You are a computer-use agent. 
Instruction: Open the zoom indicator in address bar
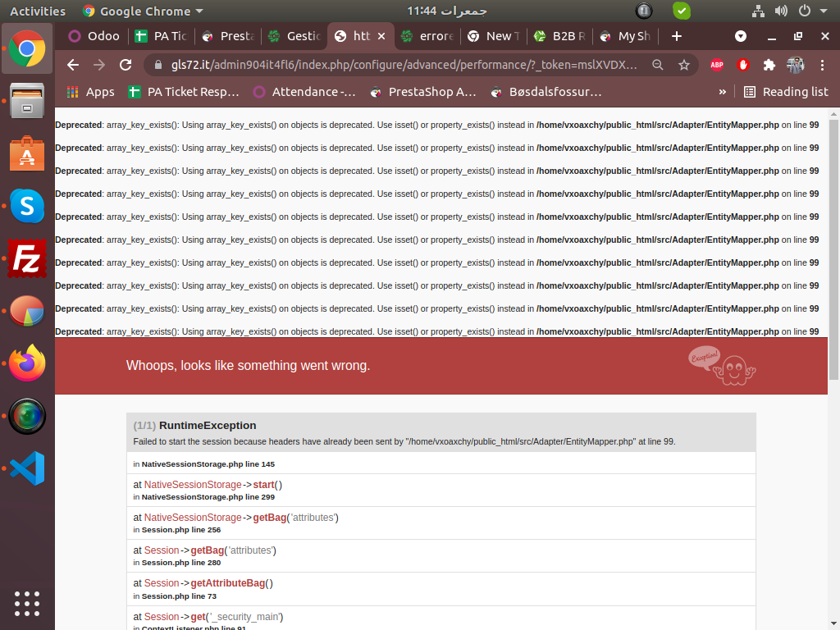(x=657, y=65)
